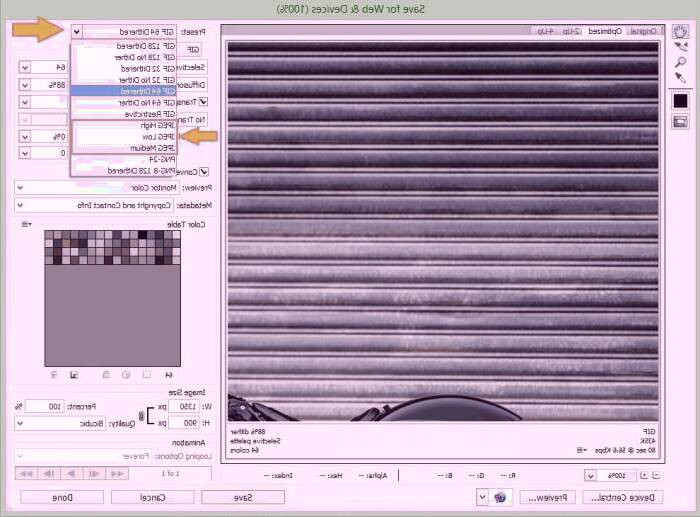Choose GIF 128 Dithered preset
The width and height of the screenshot is (700, 517).
click(x=123, y=46)
